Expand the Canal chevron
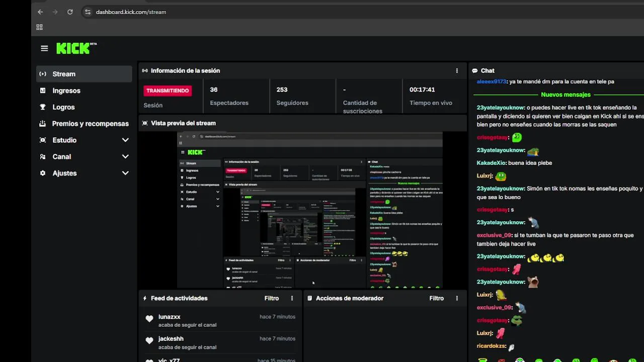Viewport: 644px width, 362px height. [x=125, y=157]
